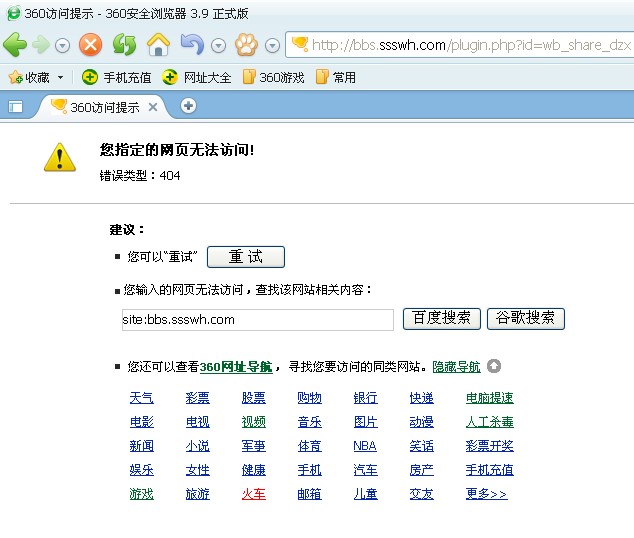The width and height of the screenshot is (634, 538).
Task: Click the site:bbs.ssswh.com search field
Action: (x=258, y=320)
